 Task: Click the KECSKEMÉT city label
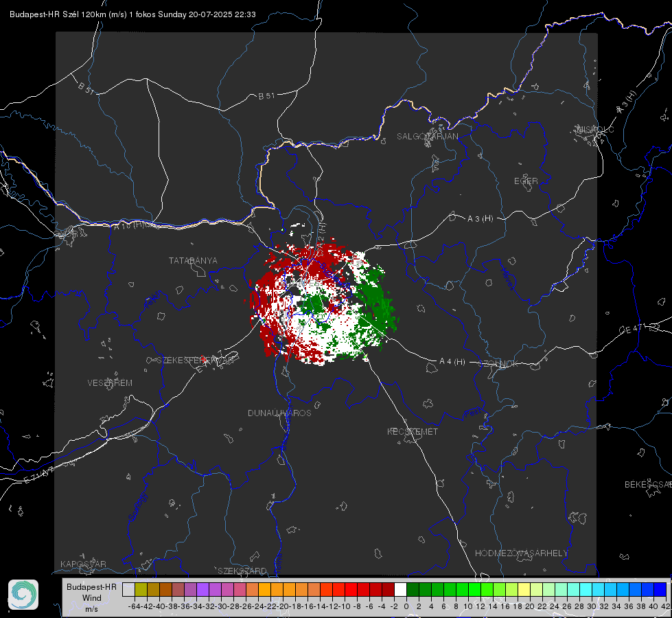[x=413, y=431]
